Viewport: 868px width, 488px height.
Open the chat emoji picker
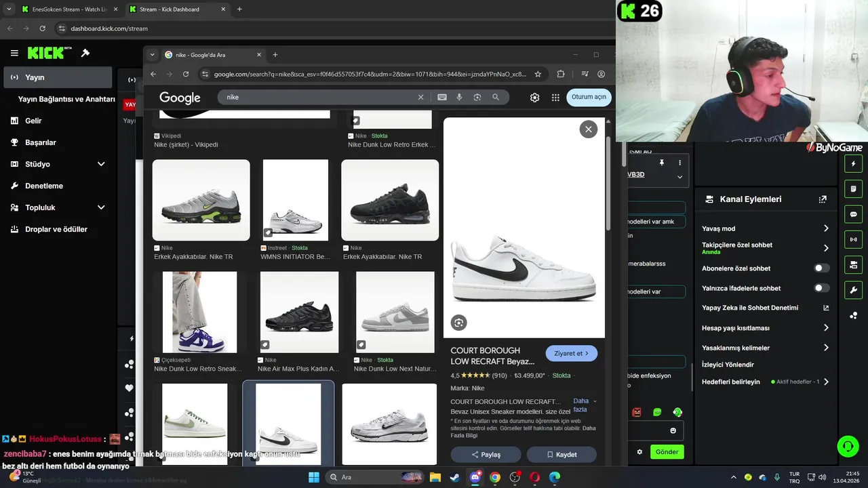[673, 430]
